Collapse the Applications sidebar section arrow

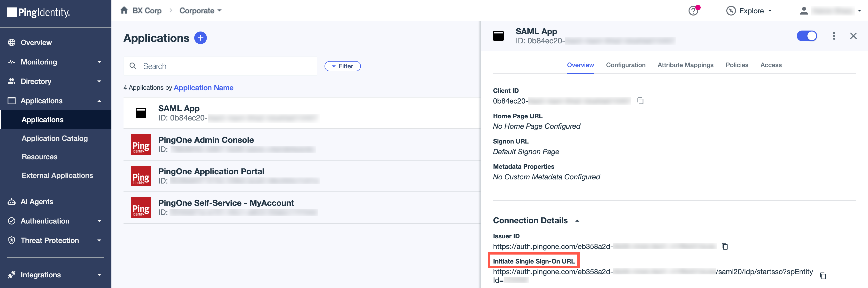pos(99,101)
